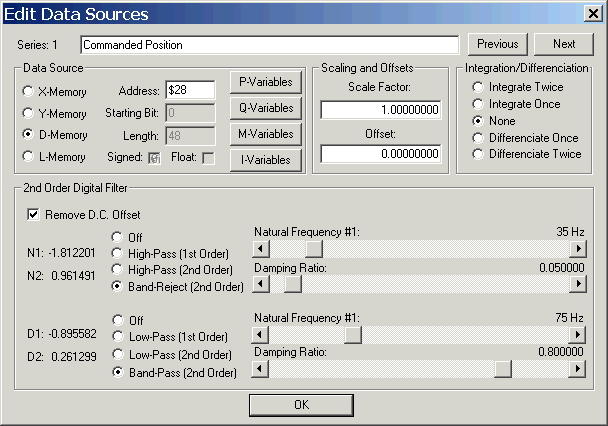Open the P-Variables list
The image size is (608, 426).
(265, 82)
